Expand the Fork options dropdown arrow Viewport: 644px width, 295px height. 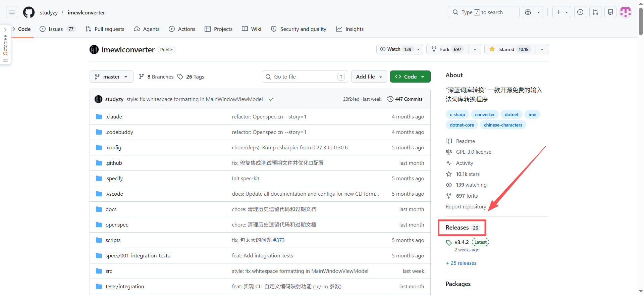(x=475, y=49)
